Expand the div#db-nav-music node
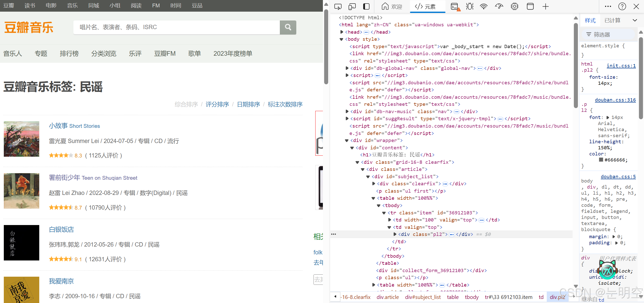Screen dimensions: 644x303 click(x=347, y=111)
